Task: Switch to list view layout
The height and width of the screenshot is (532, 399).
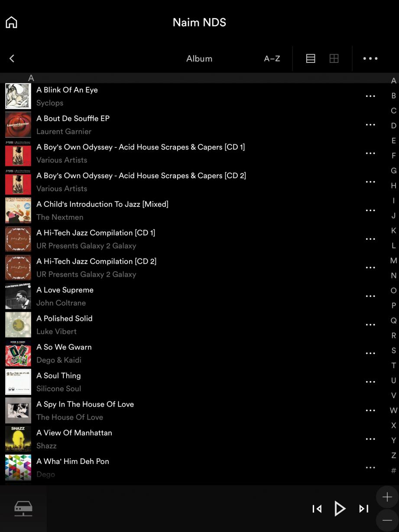Action: (x=311, y=59)
